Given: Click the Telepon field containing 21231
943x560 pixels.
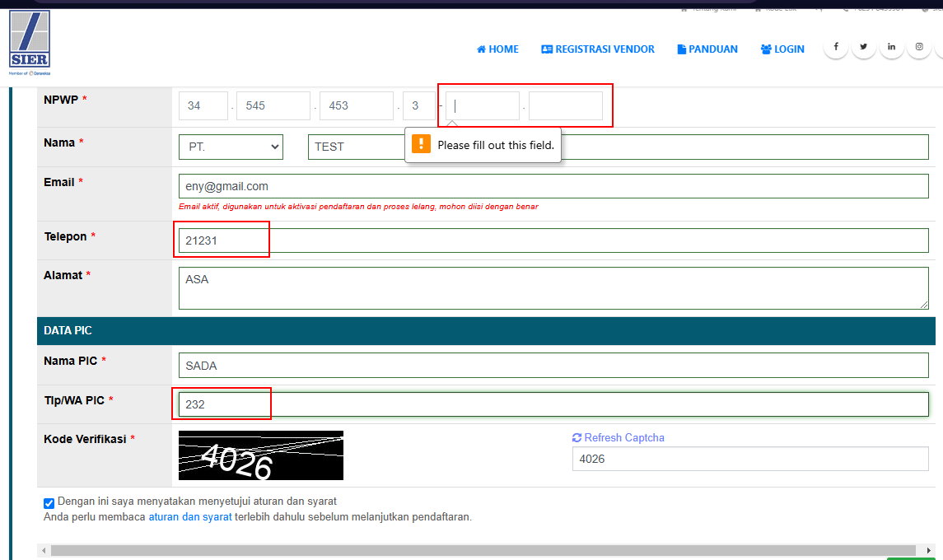Looking at the screenshot, I should (553, 240).
